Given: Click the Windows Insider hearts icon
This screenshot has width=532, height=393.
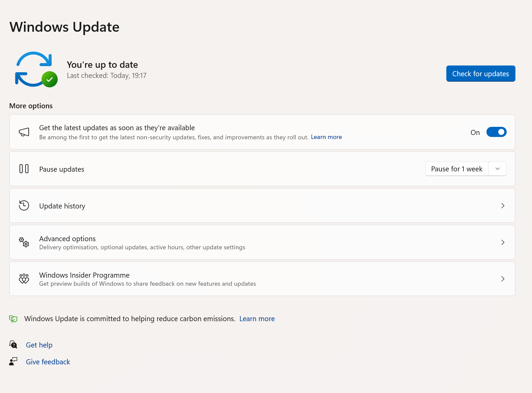Looking at the screenshot, I should [24, 279].
